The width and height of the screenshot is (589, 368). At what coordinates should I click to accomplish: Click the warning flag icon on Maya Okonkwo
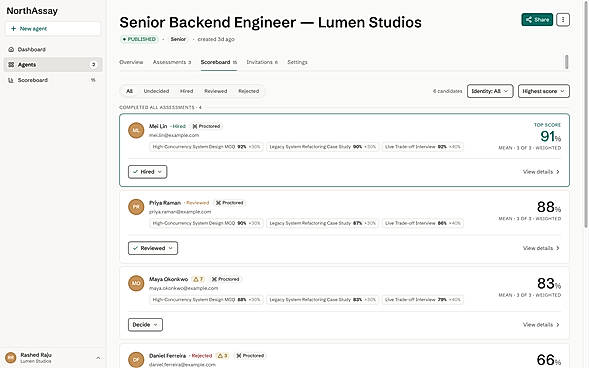195,279
